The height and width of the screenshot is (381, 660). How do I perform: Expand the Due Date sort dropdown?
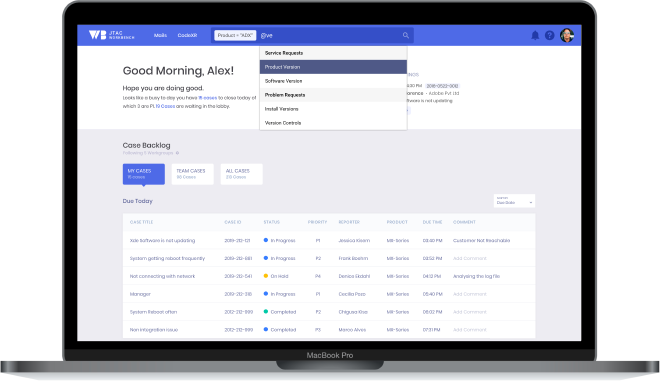pos(514,201)
